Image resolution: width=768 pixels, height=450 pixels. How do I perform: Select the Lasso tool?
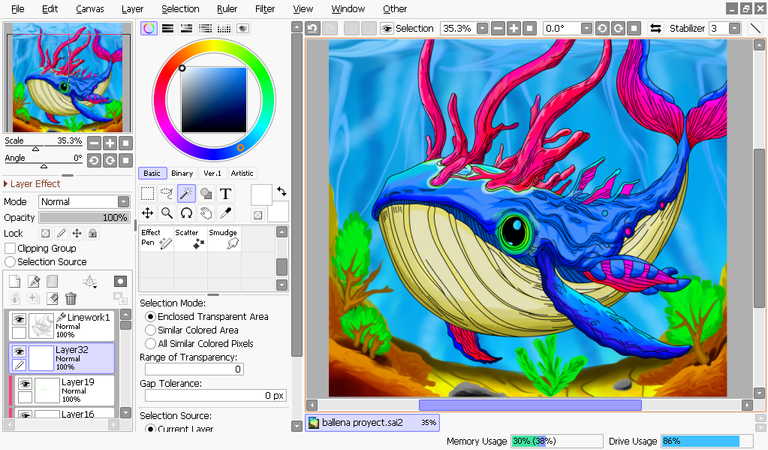pos(167,193)
